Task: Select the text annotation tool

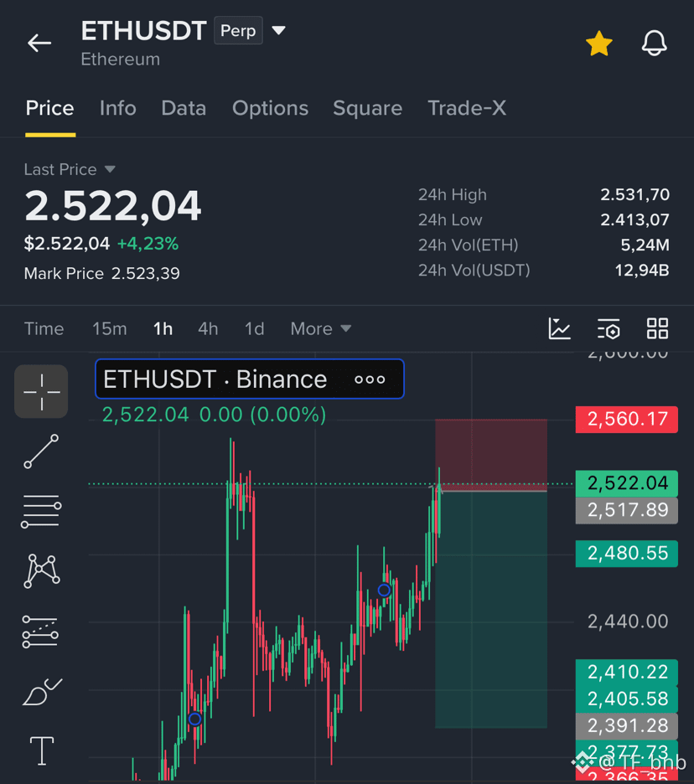Action: pos(42,751)
